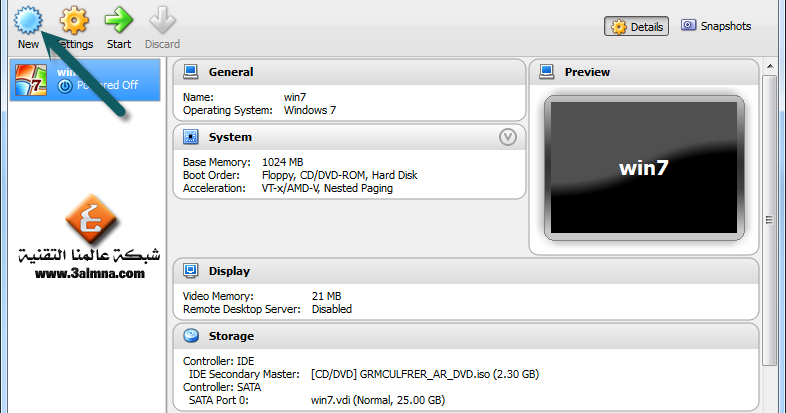
Task: Switch to the Snapshots view
Action: 716,26
